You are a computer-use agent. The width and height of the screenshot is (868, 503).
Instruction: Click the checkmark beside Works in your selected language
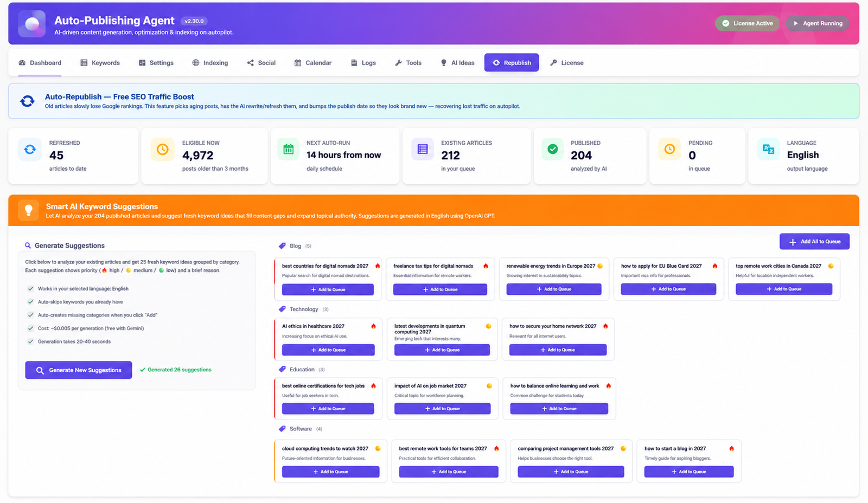pos(30,289)
